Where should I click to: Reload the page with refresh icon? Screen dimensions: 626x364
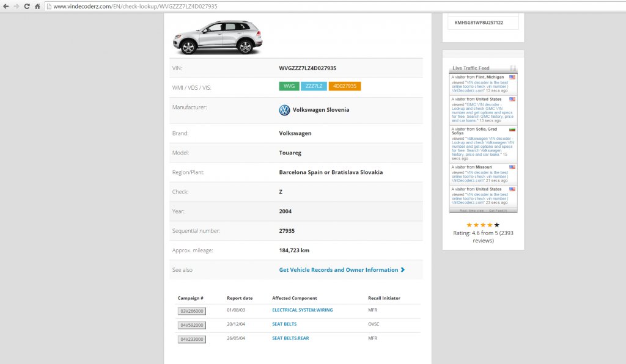pyautogui.click(x=27, y=6)
